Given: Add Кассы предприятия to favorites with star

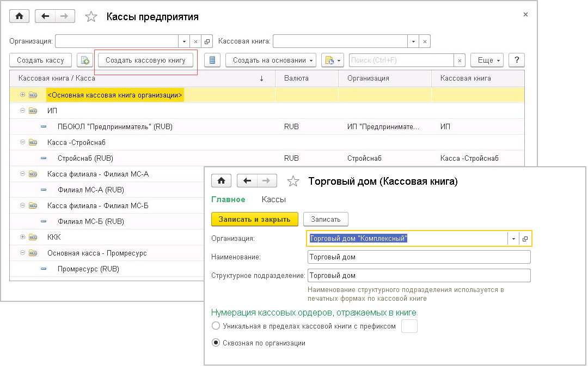Looking at the screenshot, I should point(91,17).
